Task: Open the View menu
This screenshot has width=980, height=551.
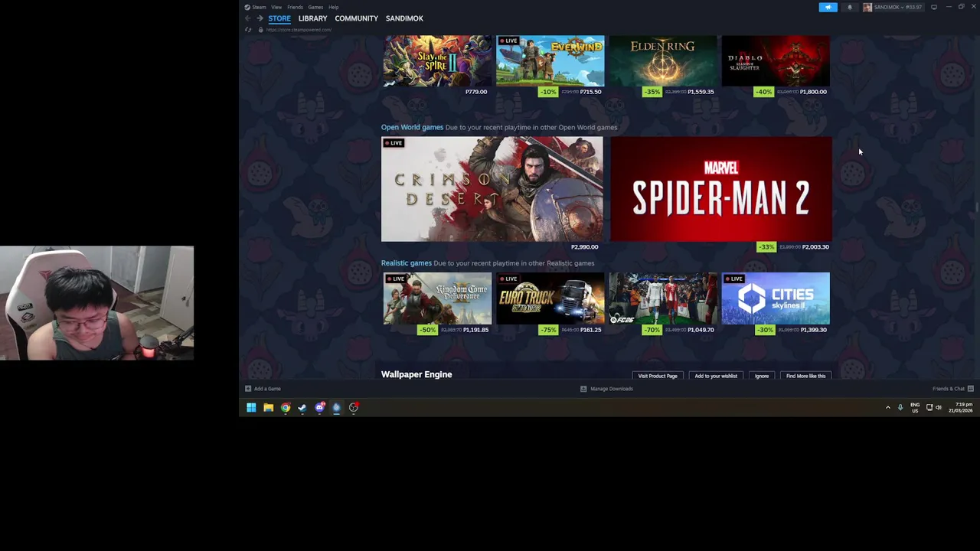Action: [x=276, y=7]
